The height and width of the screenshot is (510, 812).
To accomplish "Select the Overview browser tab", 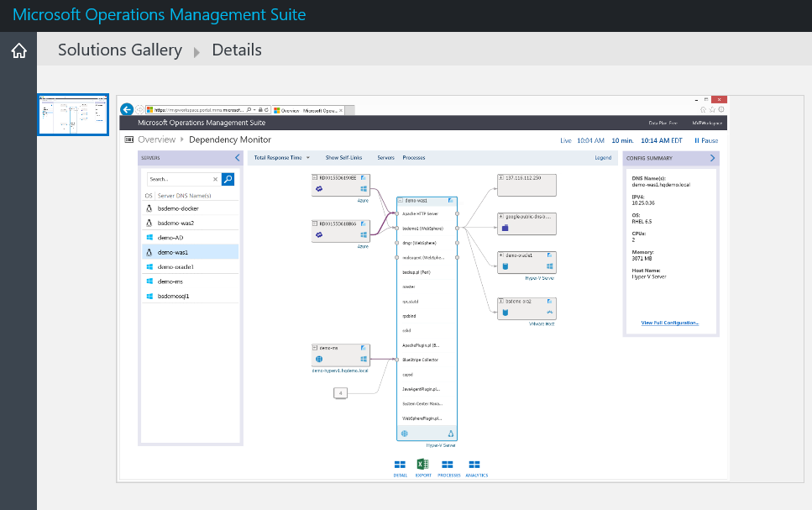I will point(309,110).
